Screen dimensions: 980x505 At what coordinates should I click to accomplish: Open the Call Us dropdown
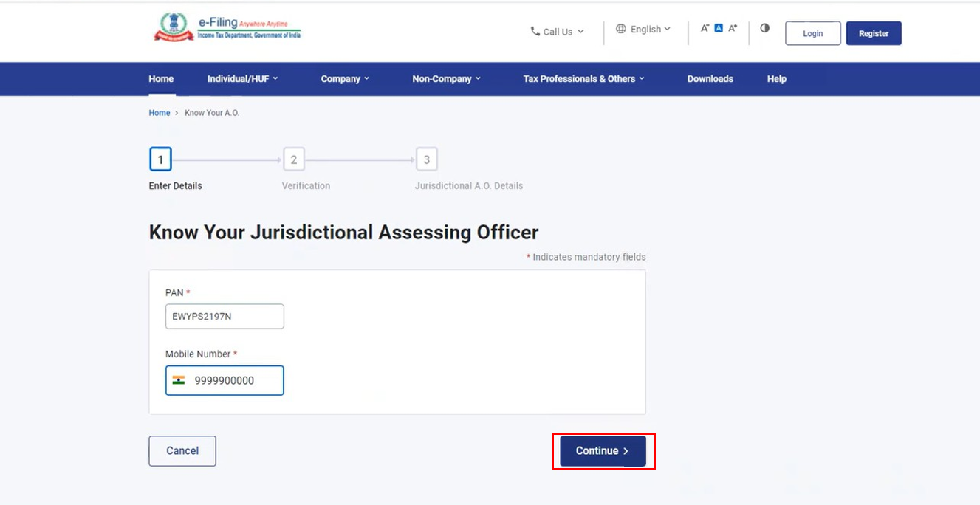[558, 31]
